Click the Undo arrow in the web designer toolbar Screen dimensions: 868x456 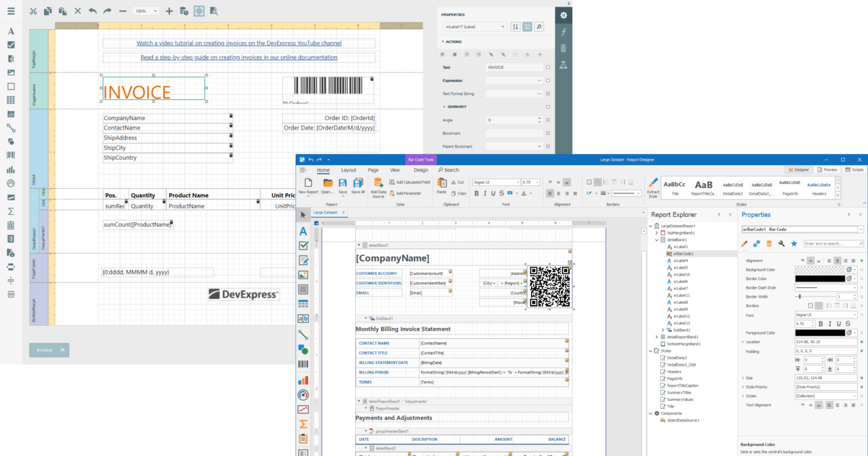coord(92,11)
